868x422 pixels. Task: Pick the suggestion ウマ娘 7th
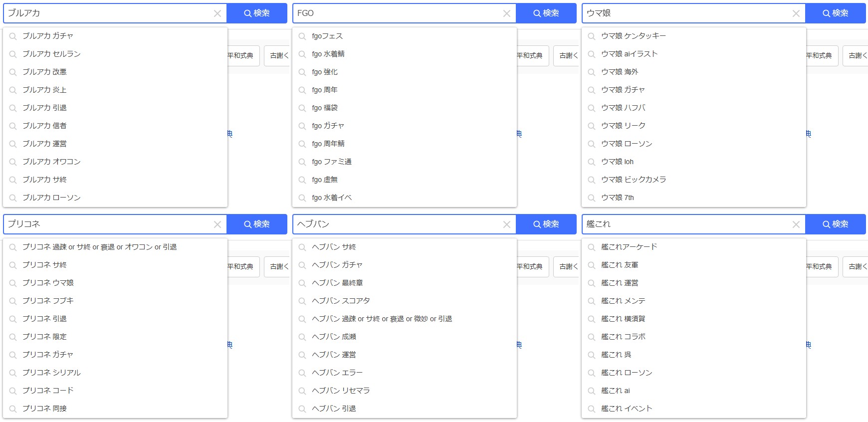[694, 198]
